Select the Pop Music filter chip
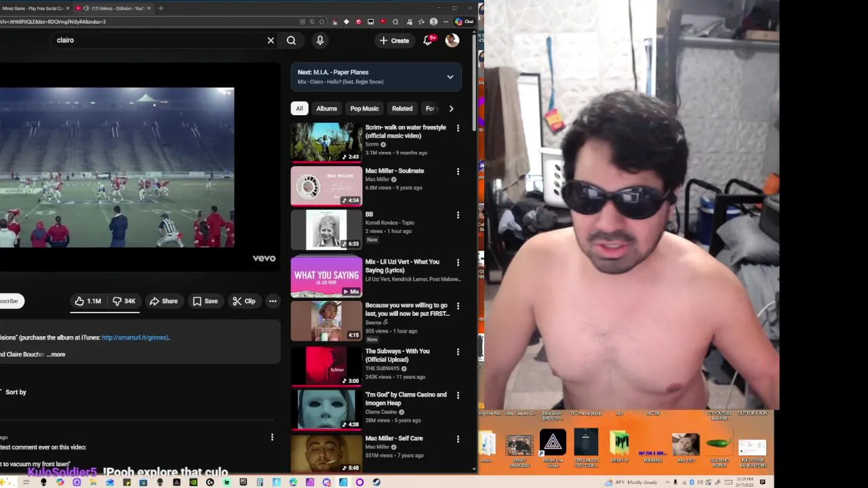Screen dimensions: 868x488 pyautogui.click(x=364, y=108)
